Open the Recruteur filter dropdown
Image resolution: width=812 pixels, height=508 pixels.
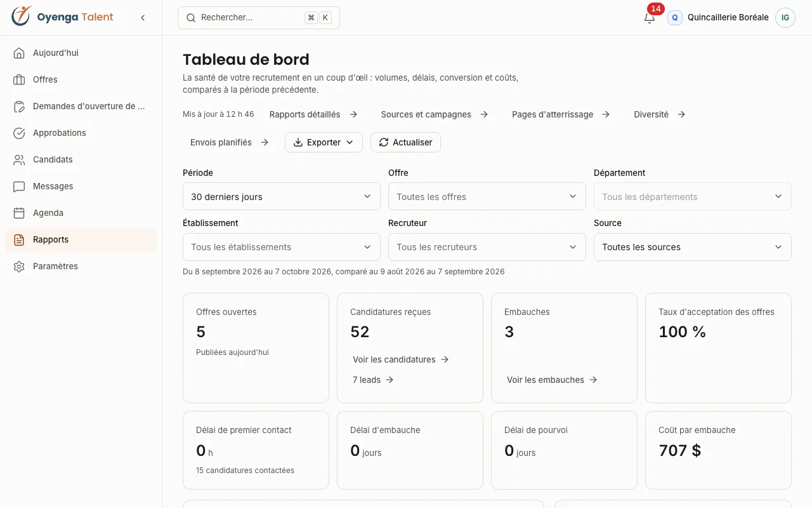coord(487,247)
